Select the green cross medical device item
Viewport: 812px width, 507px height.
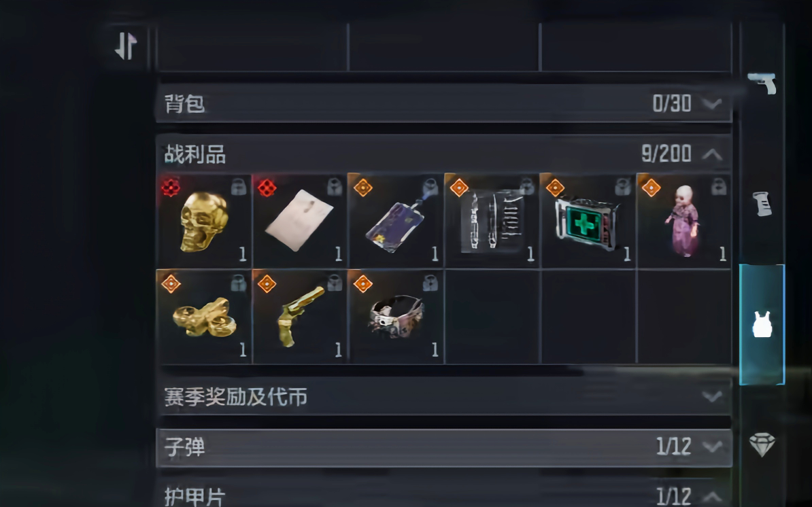pos(588,221)
